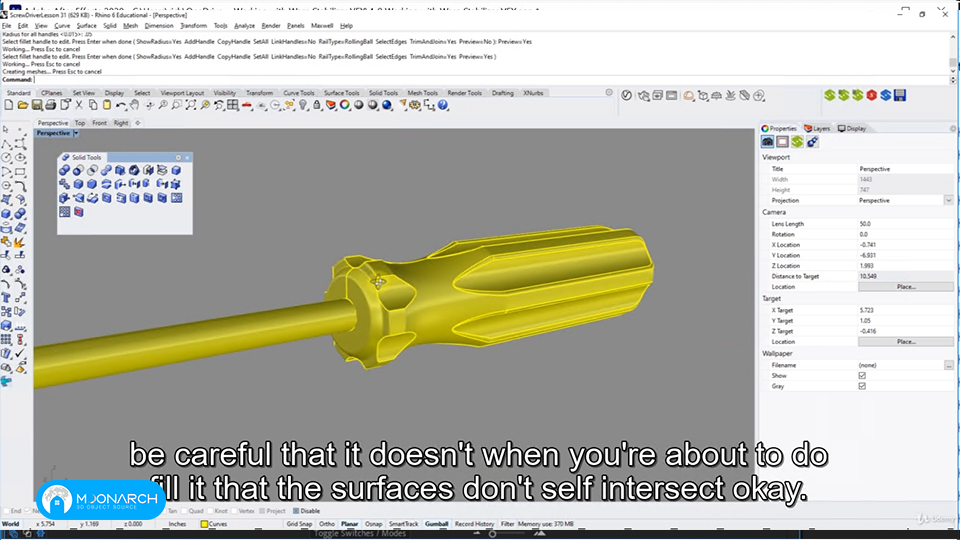Image resolution: width=960 pixels, height=540 pixels.
Task: Click the Cut scissors icon
Action: click(x=79, y=105)
